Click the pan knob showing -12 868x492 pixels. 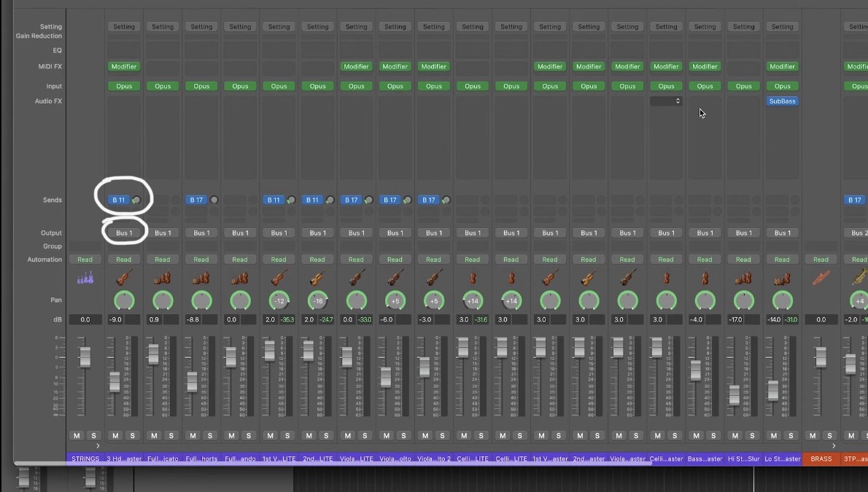point(279,300)
